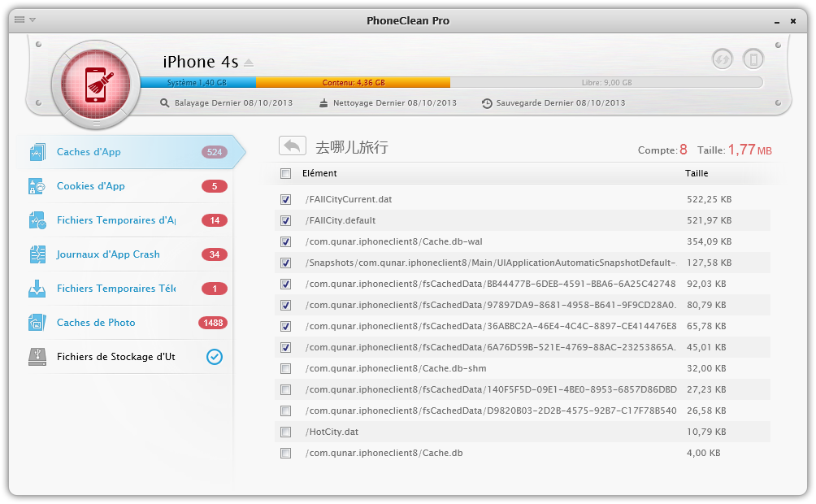Image resolution: width=816 pixels, height=504 pixels.
Task: Check the 4,00 KB Cache.db checkbox
Action: coord(286,453)
